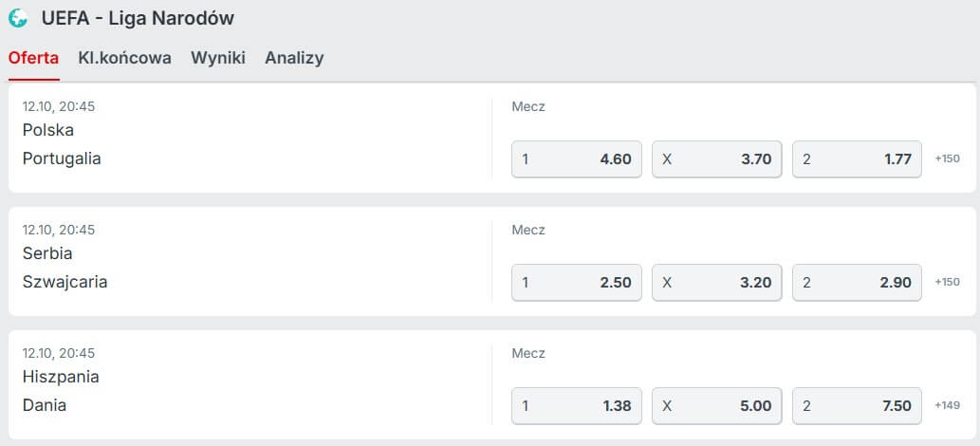Expand +149 more markets for Hiszpania–Dania
This screenshot has height=446, width=980.
pyautogui.click(x=947, y=405)
